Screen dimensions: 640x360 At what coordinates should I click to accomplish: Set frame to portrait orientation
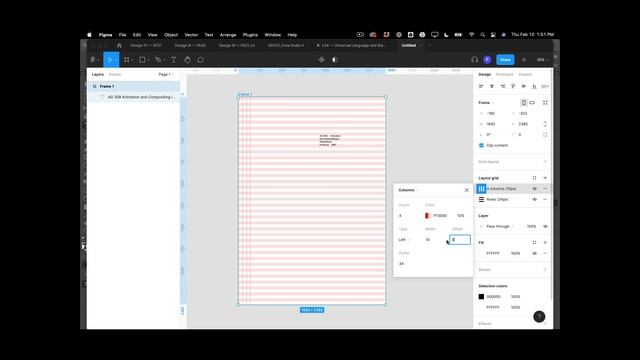click(524, 102)
